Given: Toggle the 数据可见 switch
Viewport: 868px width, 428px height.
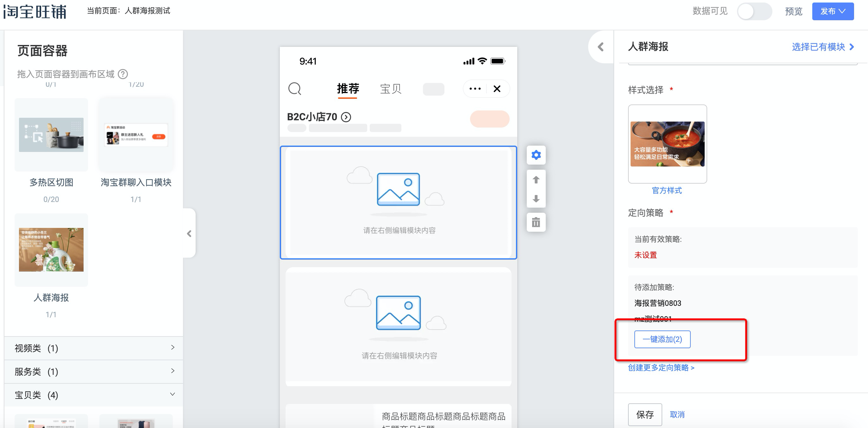Looking at the screenshot, I should [x=754, y=11].
